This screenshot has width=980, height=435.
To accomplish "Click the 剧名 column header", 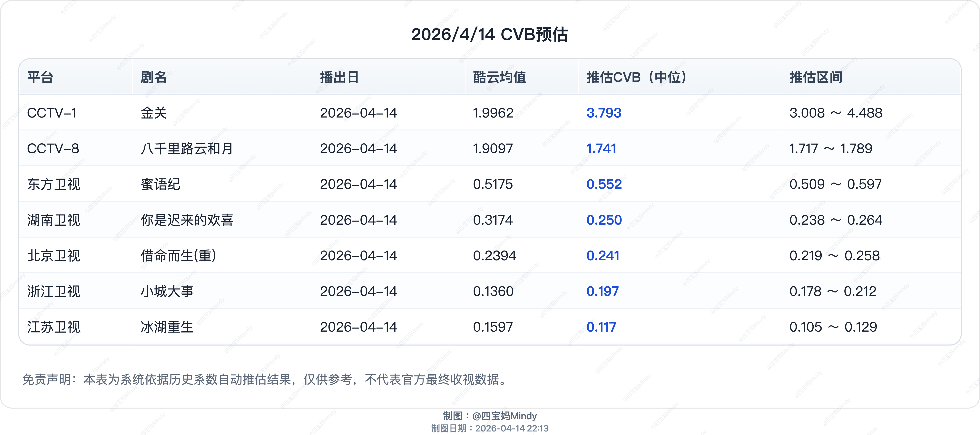I will coord(153,77).
